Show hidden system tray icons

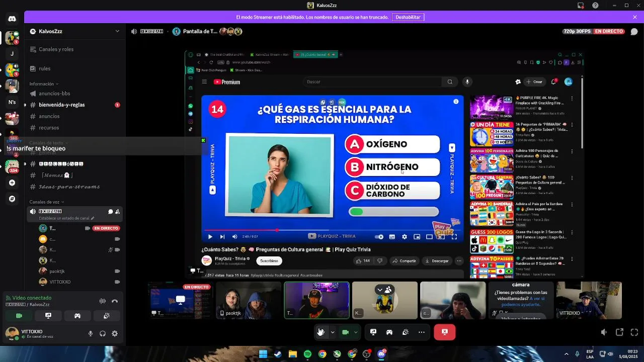point(567,354)
